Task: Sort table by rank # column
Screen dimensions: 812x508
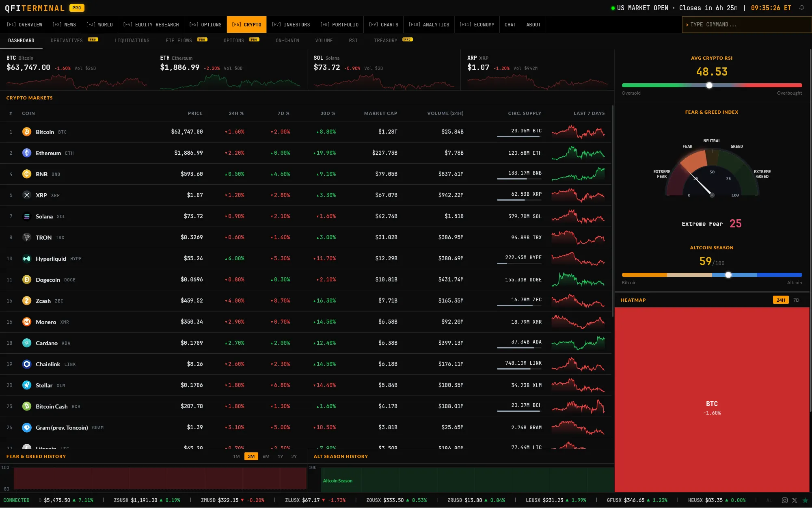Action: [x=11, y=113]
